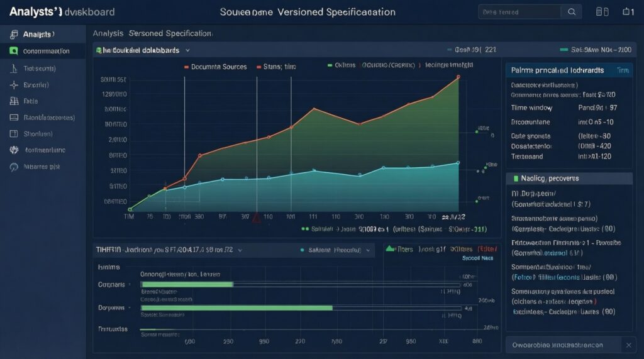Expand the chart title dropdown chevron

(x=187, y=50)
